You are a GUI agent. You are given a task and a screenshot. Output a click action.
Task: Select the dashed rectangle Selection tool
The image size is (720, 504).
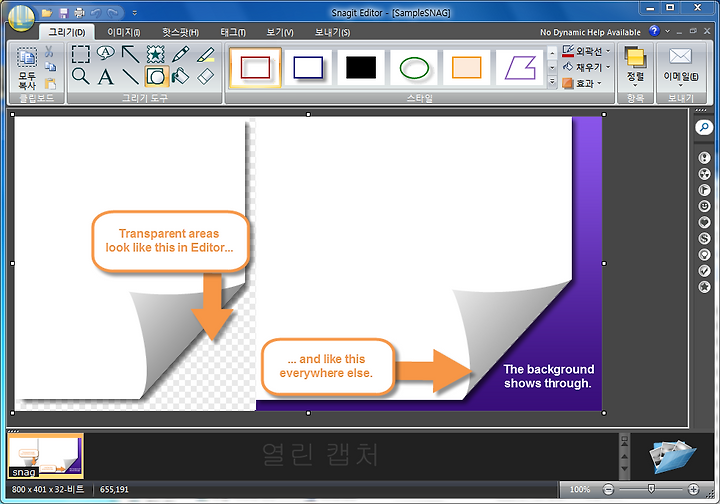click(x=81, y=54)
